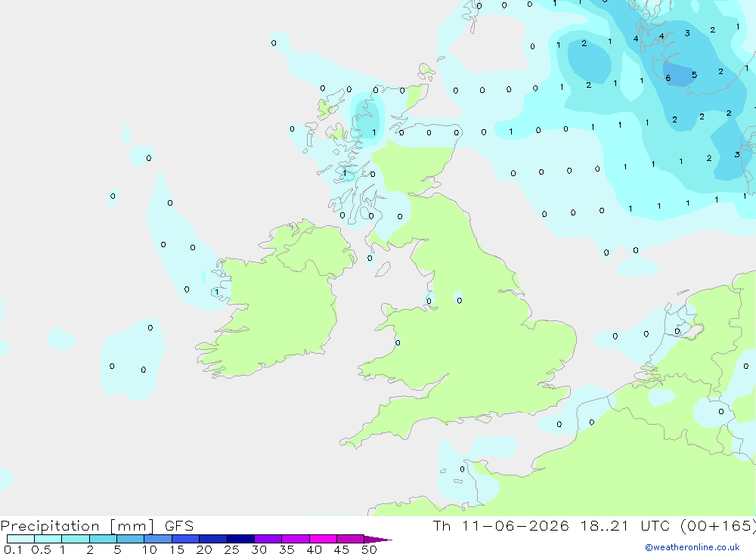Click the legend value label '50'
The image size is (756, 554).
(x=369, y=549)
